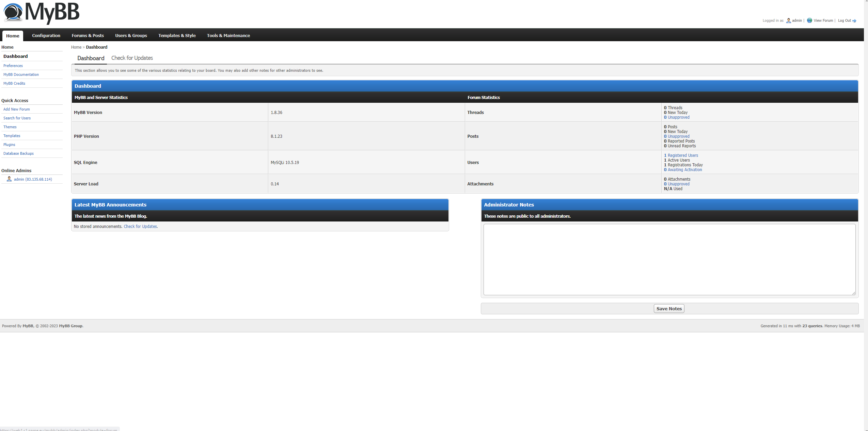This screenshot has width=868, height=431.
Task: Click the admin user icon in header
Action: pyautogui.click(x=788, y=21)
